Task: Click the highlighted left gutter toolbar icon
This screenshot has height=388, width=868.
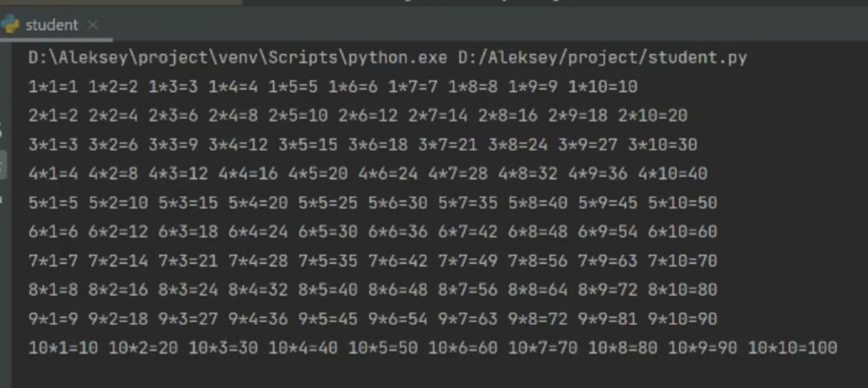Action: (x=3, y=163)
